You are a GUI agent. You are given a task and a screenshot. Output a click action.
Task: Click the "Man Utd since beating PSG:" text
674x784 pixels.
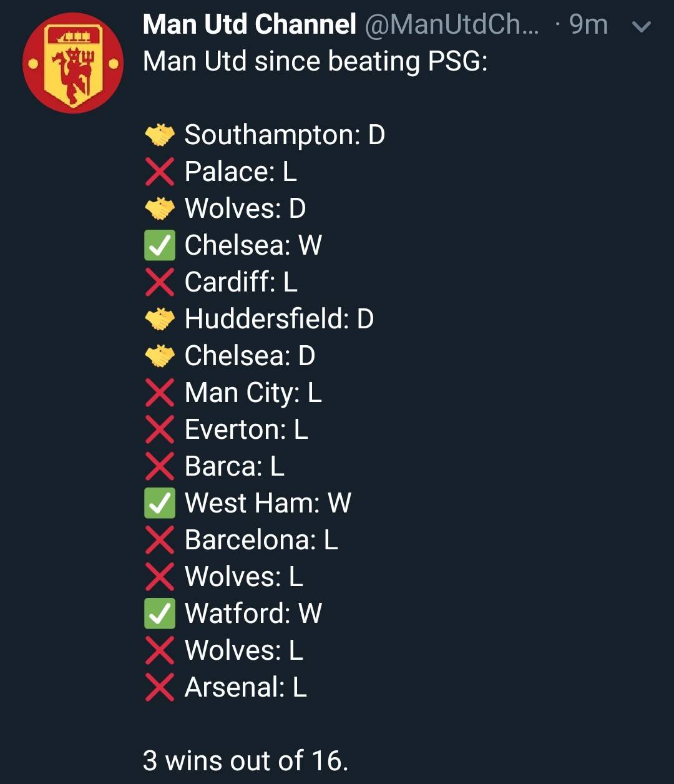[315, 62]
